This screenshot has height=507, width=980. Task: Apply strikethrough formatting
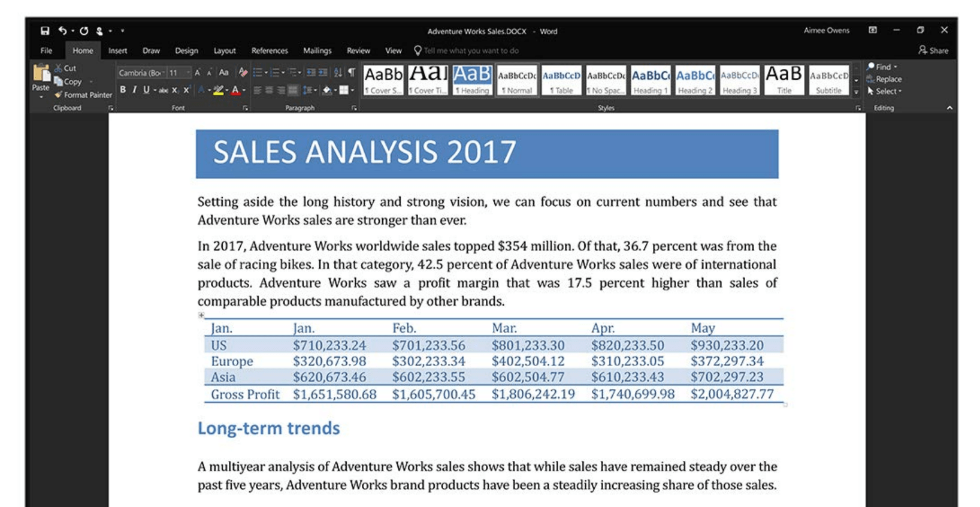coord(163,90)
